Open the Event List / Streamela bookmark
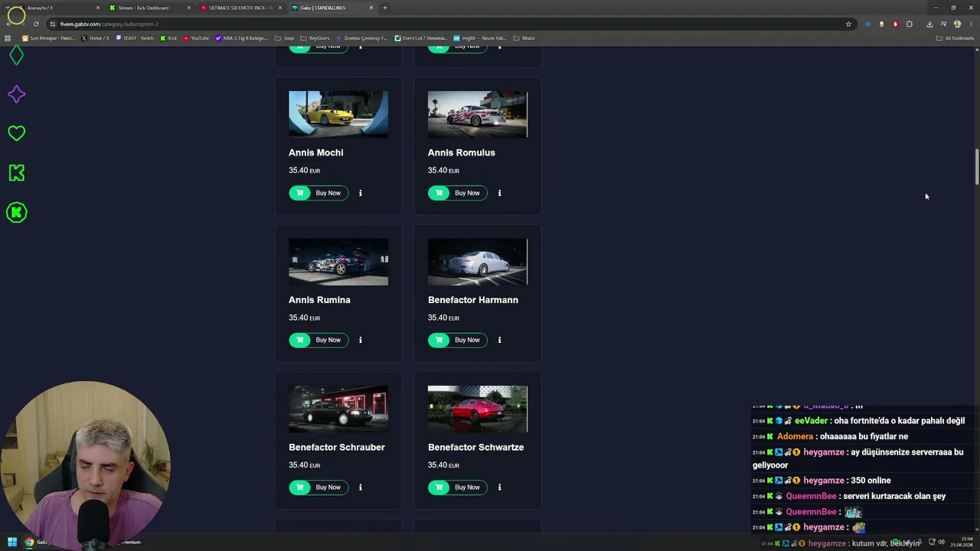 point(421,38)
